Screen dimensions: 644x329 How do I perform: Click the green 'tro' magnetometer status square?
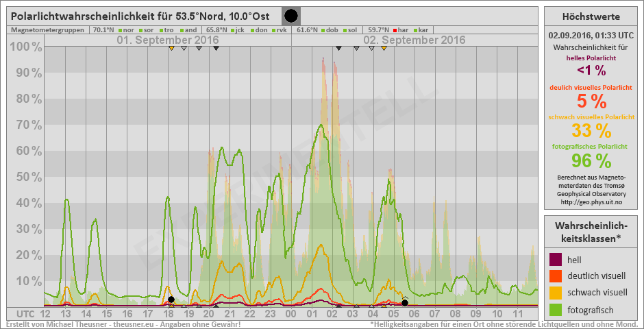tap(162, 30)
